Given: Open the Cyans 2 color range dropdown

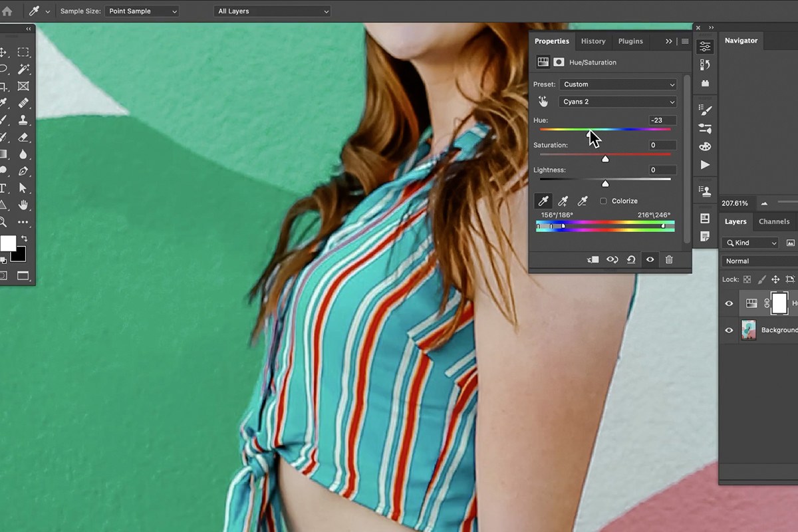Looking at the screenshot, I should click(618, 102).
